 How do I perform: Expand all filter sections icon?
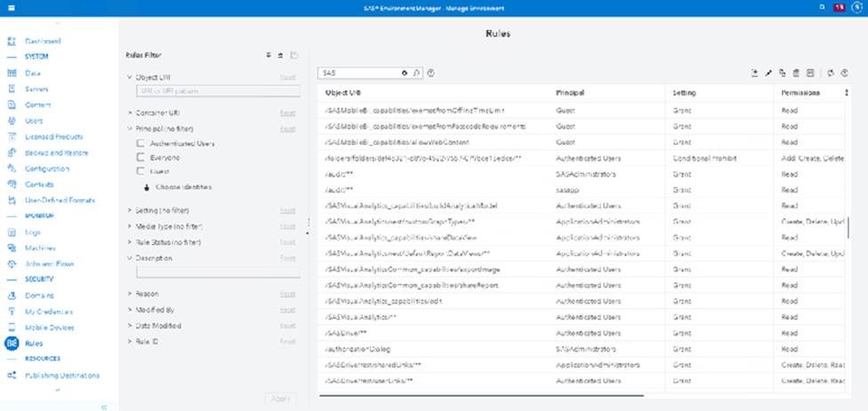tap(269, 55)
